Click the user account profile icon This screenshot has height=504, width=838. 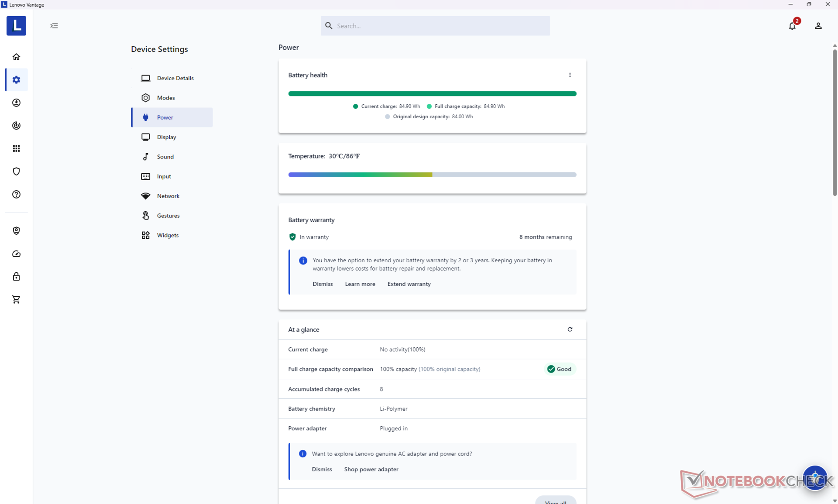[818, 26]
